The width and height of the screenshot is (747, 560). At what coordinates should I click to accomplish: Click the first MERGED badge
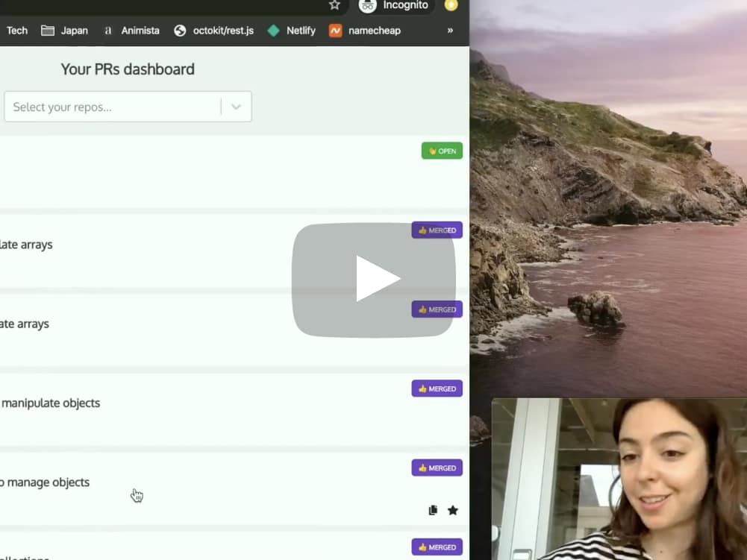(x=437, y=230)
